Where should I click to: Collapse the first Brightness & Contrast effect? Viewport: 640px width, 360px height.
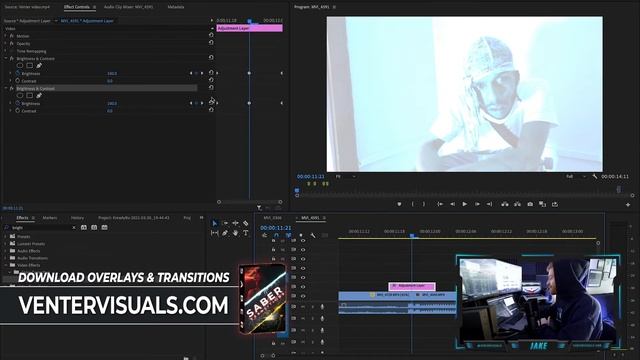coord(6,58)
